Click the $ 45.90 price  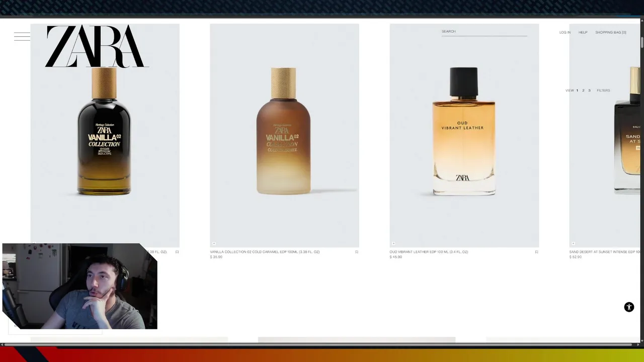[x=395, y=257]
